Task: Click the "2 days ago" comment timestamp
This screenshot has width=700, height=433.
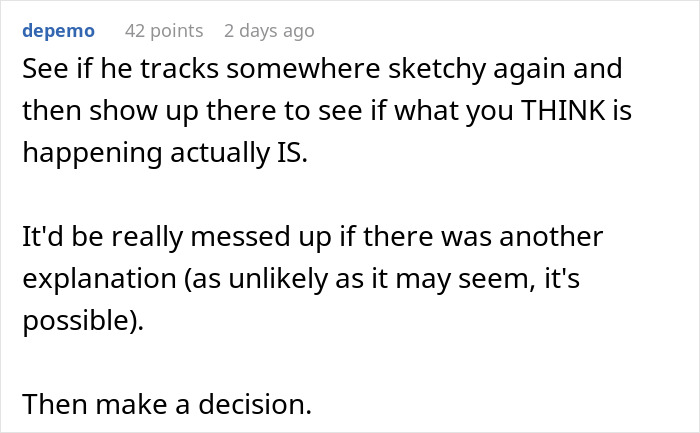Action: coord(269,31)
